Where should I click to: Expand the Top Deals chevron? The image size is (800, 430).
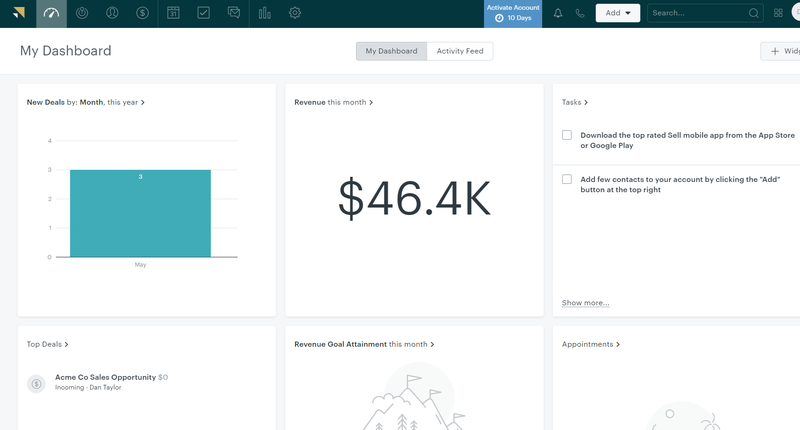66,344
